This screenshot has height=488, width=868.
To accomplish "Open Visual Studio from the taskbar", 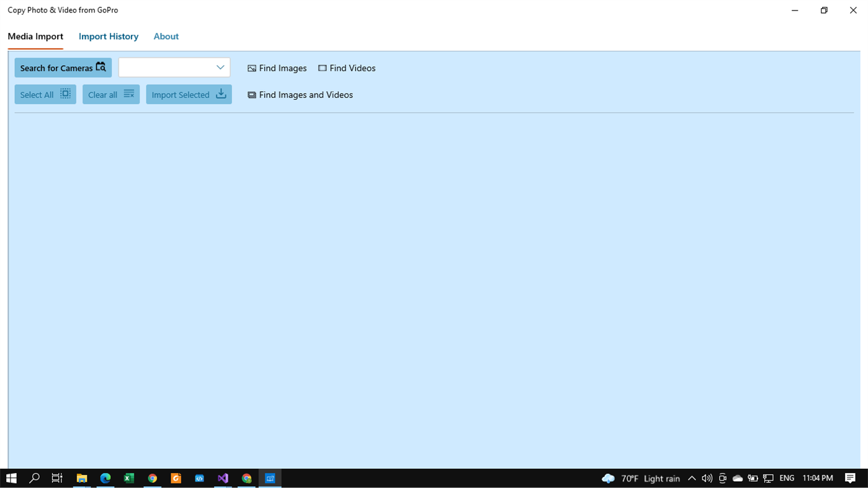I will point(223,478).
